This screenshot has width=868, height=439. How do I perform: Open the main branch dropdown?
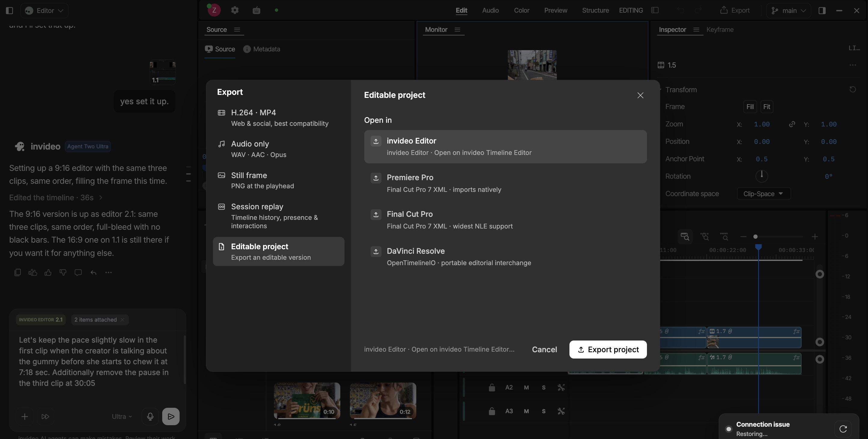pos(788,11)
